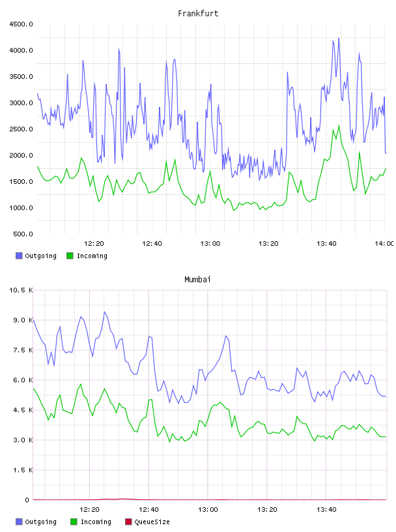Viewport: 396px width, 532px height.
Task: Click the blue Outgoing swatch in the Mumbai legend
Action: tap(19, 522)
